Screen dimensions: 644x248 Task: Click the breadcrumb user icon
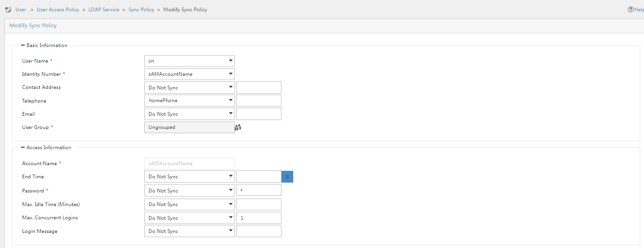8,9
